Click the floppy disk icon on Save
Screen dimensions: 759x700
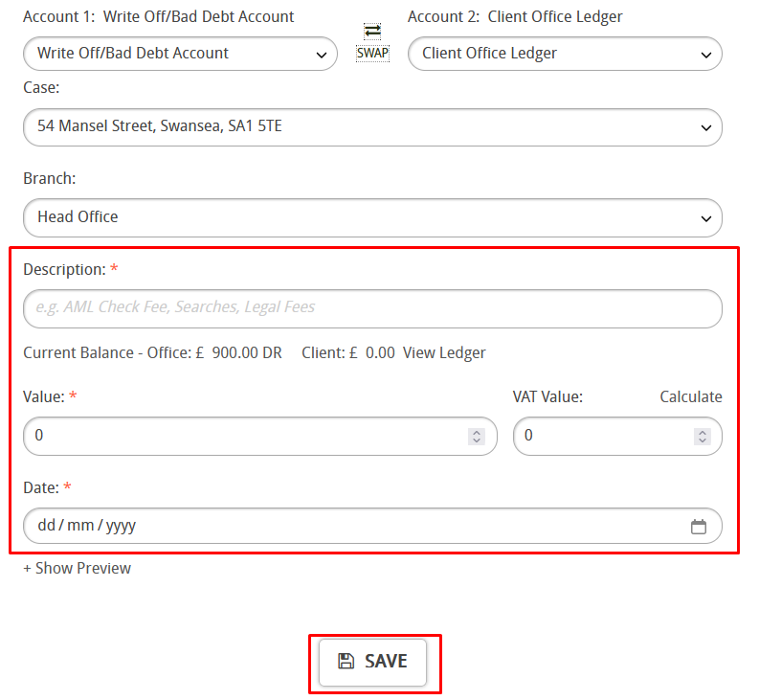click(346, 661)
